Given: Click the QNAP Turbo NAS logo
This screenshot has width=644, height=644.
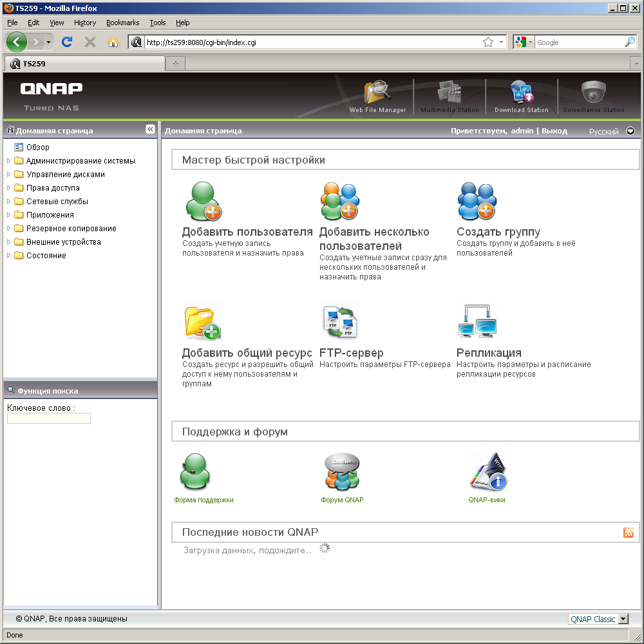Looking at the screenshot, I should pyautogui.click(x=52, y=96).
